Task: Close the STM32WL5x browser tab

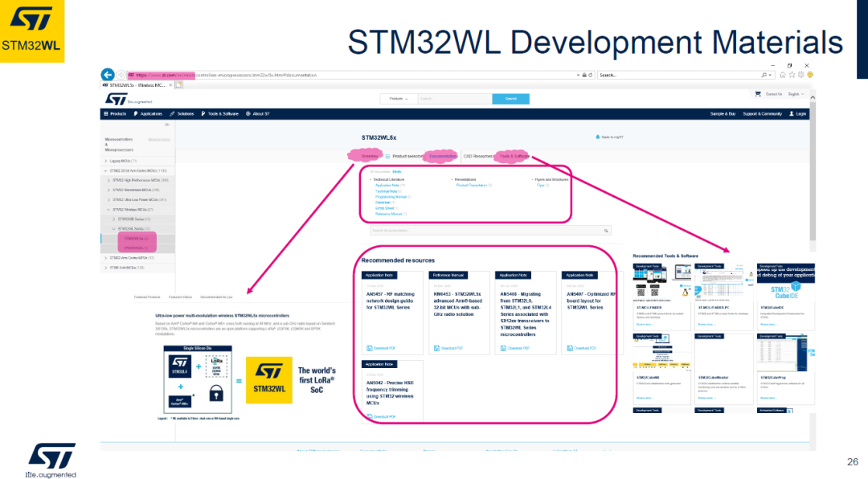Action: pos(170,85)
